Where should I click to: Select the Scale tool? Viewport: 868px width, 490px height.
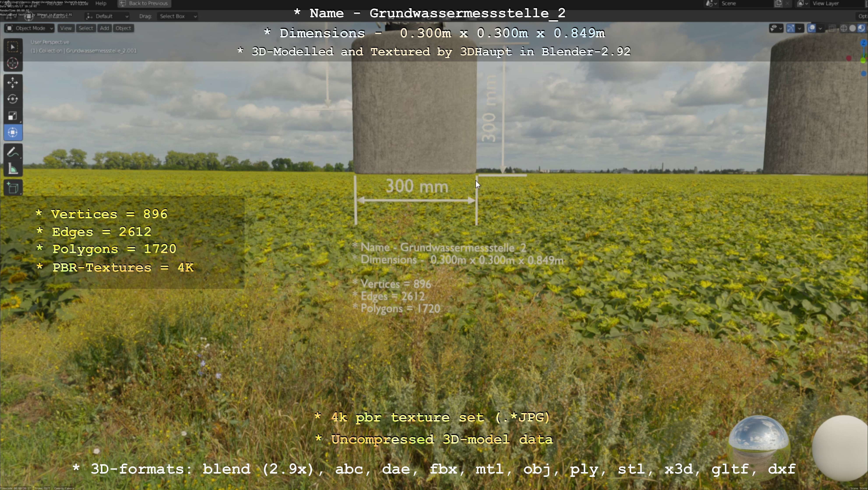[x=13, y=116]
